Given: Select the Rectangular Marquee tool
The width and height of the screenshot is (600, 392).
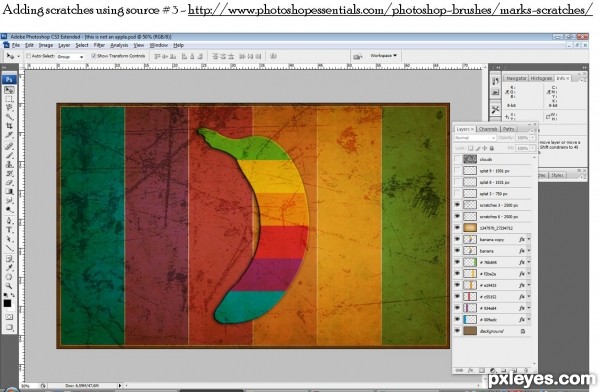Looking at the screenshot, I should [9, 99].
